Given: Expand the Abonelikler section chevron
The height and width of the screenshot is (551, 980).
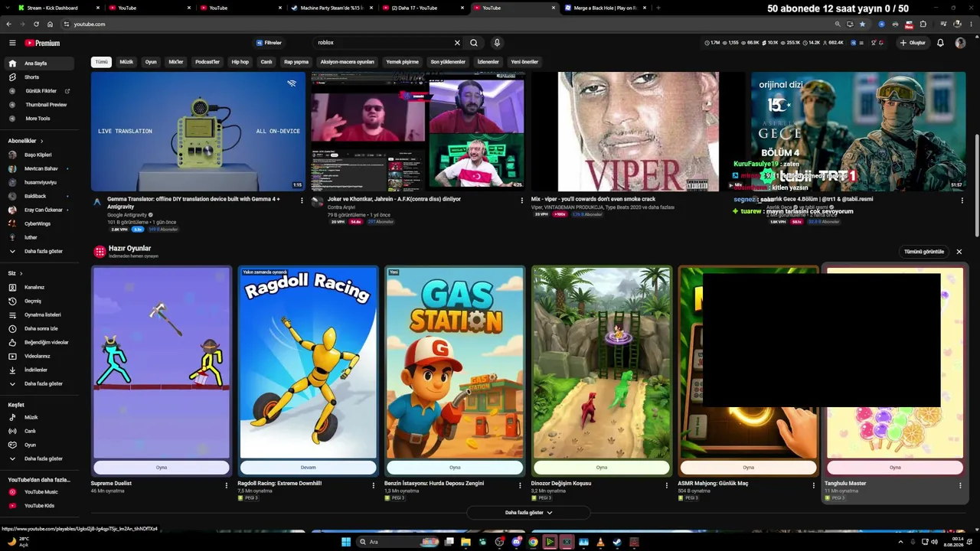Looking at the screenshot, I should (42, 141).
